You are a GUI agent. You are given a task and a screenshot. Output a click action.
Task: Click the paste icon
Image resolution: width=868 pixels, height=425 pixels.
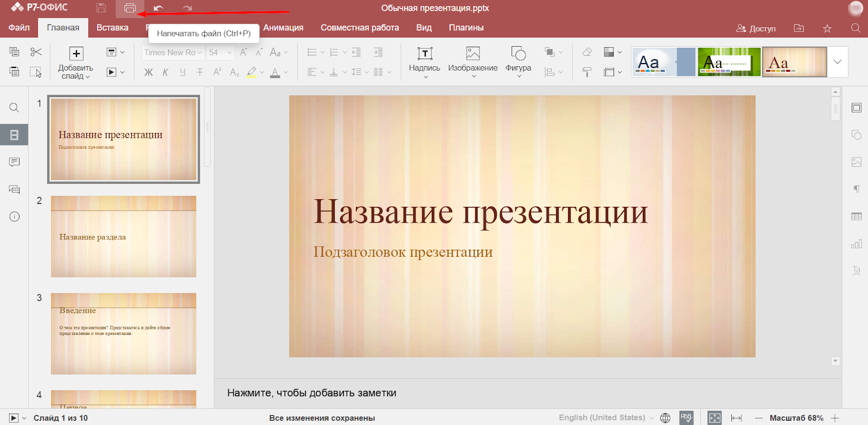point(15,72)
